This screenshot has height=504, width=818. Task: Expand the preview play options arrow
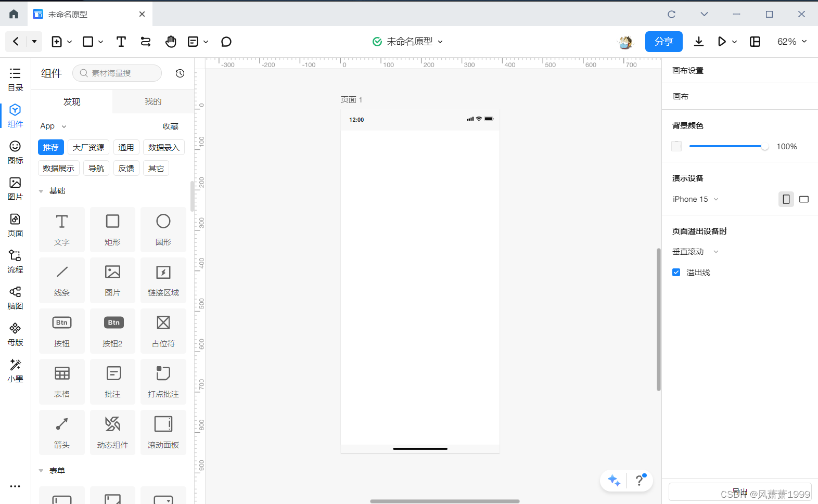(x=735, y=42)
